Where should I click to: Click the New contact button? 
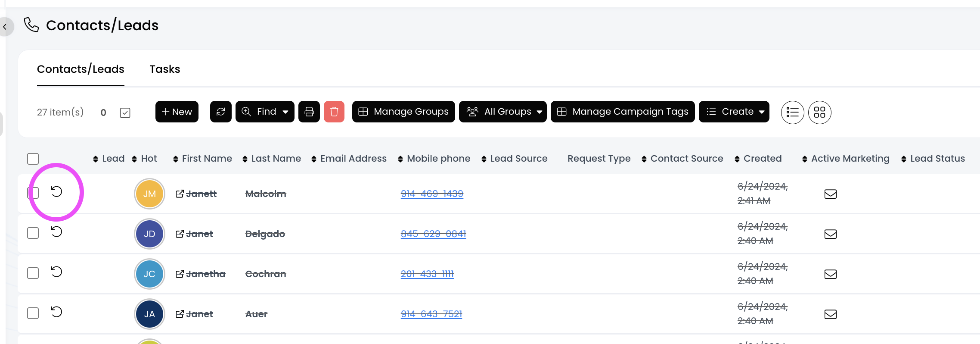(x=177, y=112)
